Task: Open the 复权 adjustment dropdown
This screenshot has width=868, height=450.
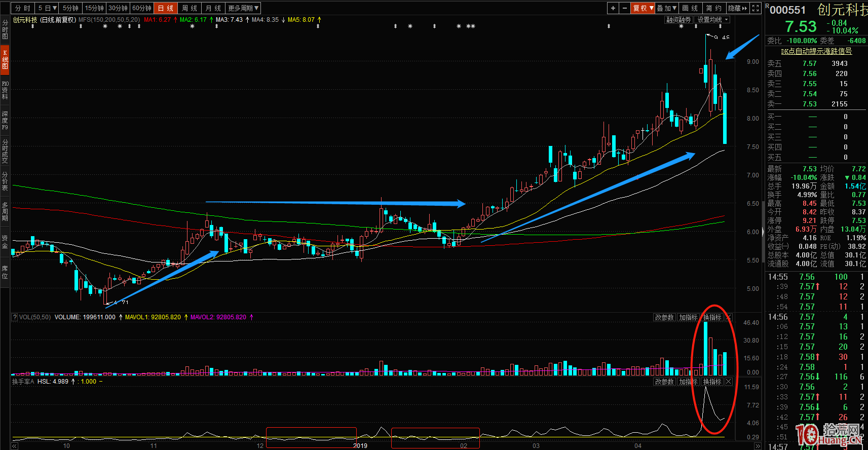Action: (643, 8)
